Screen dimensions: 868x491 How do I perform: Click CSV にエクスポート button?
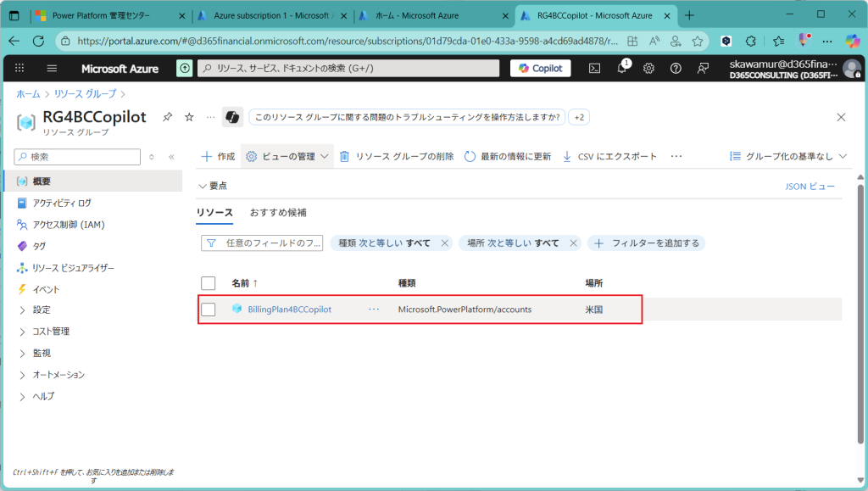point(609,157)
